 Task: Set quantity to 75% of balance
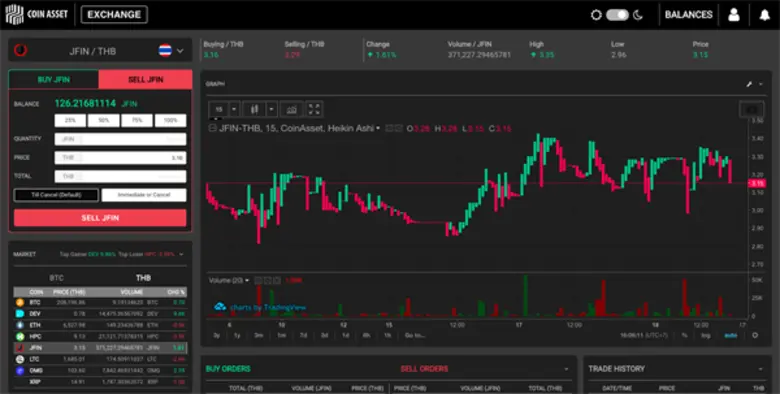137,120
